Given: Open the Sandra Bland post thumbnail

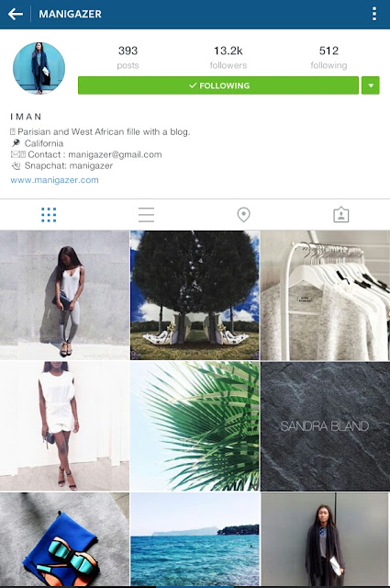Looking at the screenshot, I should [x=325, y=426].
